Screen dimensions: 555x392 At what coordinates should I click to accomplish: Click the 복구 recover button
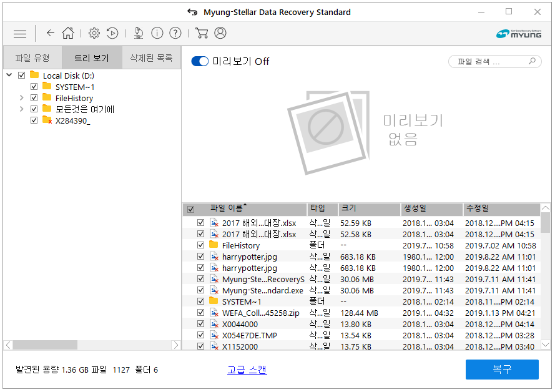pos(502,370)
